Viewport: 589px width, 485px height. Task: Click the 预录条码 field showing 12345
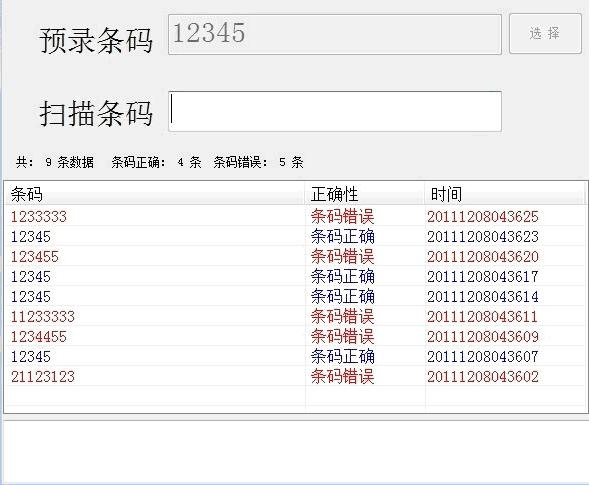[335, 34]
